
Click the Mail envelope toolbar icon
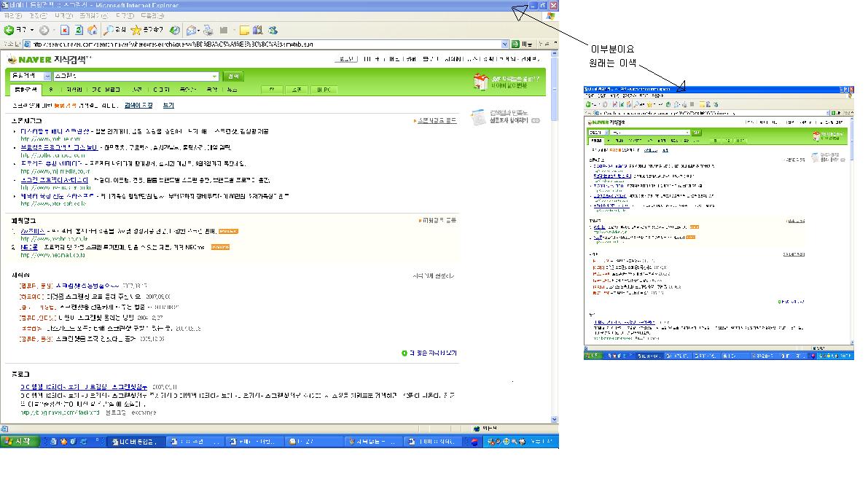(x=192, y=30)
